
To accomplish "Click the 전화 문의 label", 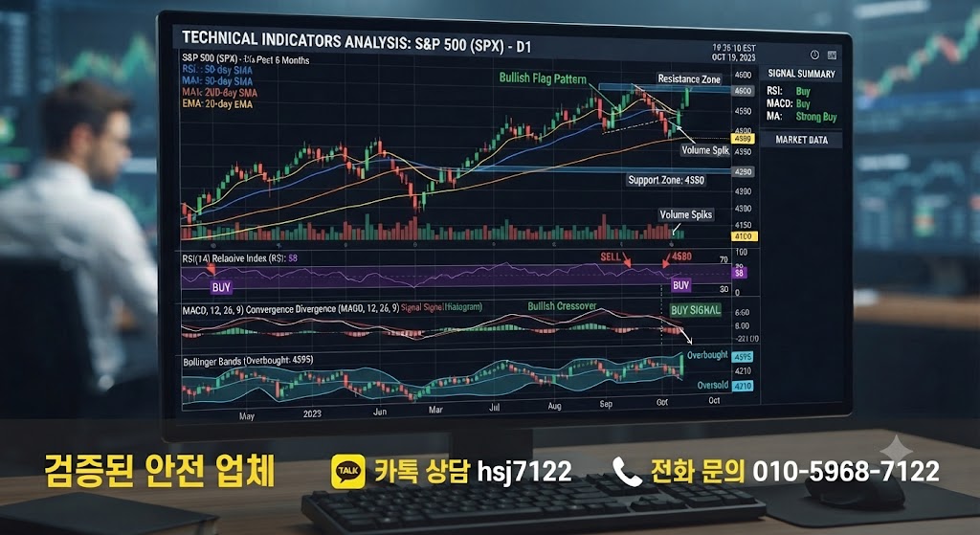I will click(x=698, y=471).
